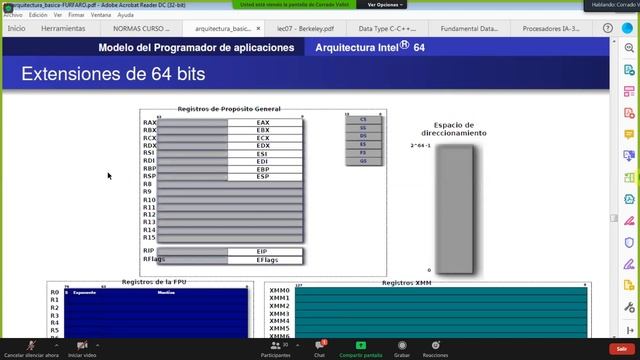
Task: Click the EAX register label
Action: pos(263,122)
